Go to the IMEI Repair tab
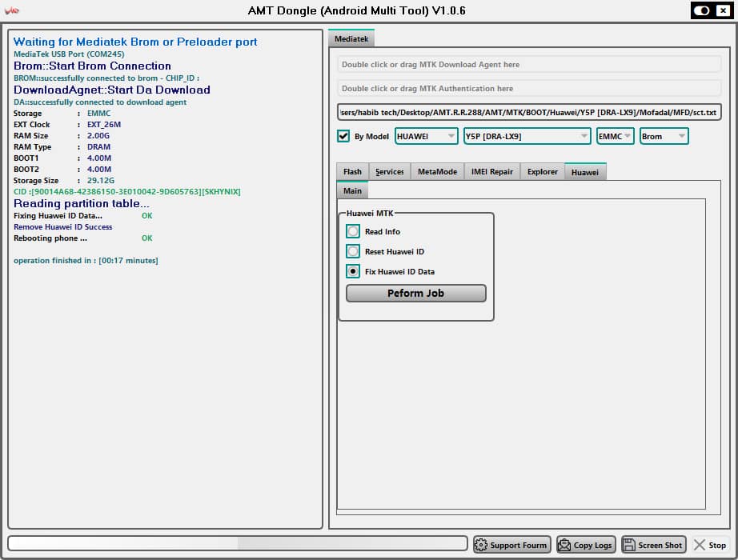The image size is (738, 560). pyautogui.click(x=491, y=172)
